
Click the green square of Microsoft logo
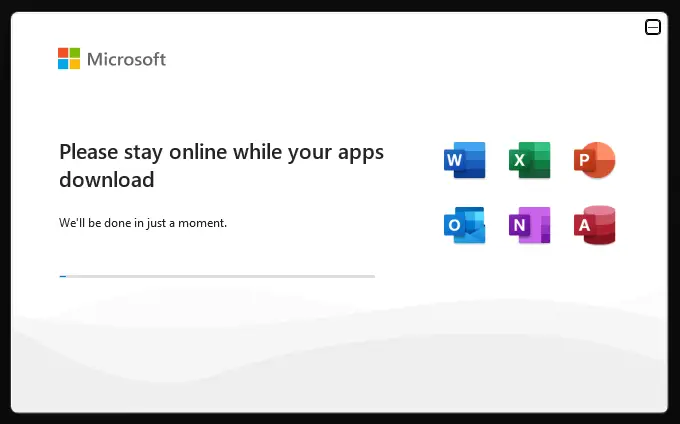(75, 52)
